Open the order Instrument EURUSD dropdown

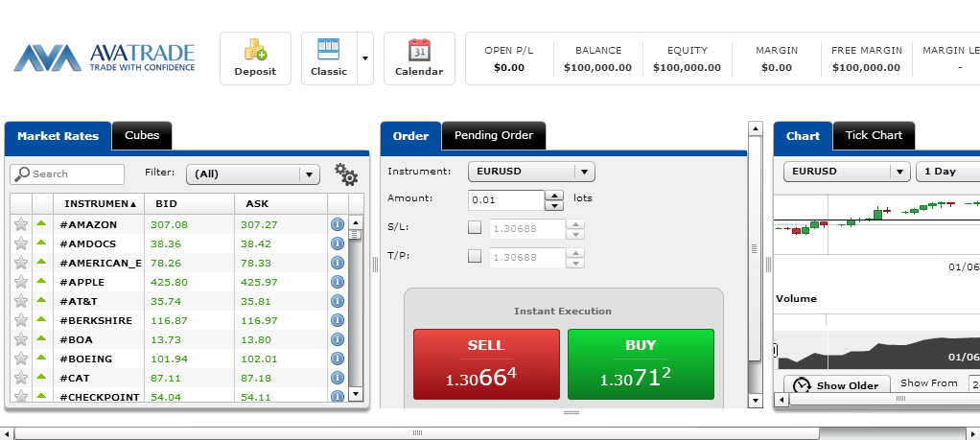pos(531,172)
